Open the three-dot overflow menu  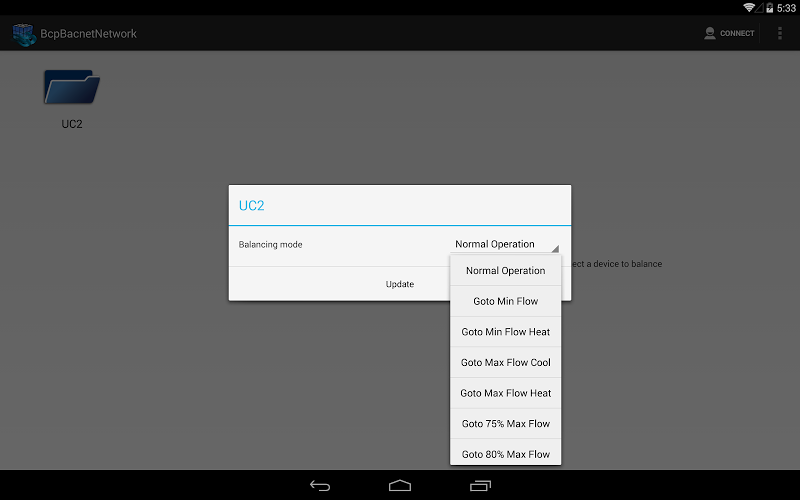(x=780, y=33)
